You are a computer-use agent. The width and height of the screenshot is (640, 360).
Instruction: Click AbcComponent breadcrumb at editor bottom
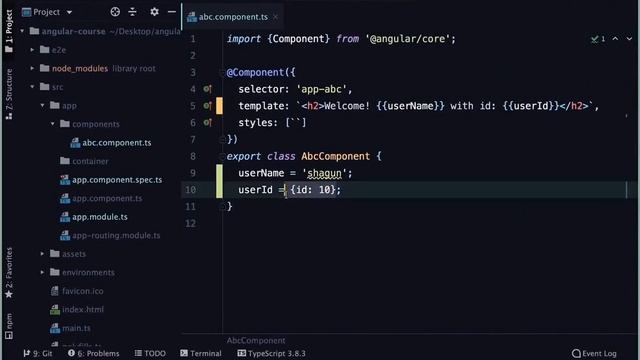(256, 340)
